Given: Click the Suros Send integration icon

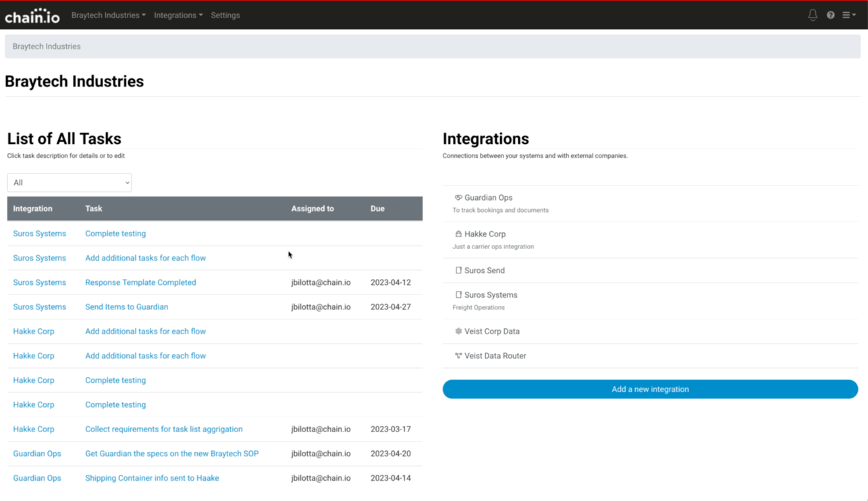Looking at the screenshot, I should (x=458, y=271).
